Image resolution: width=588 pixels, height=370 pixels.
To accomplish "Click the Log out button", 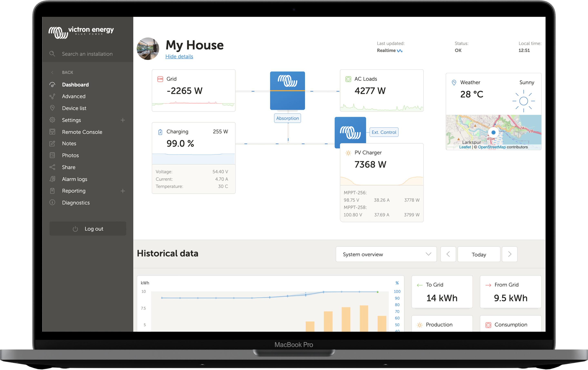I will [89, 228].
